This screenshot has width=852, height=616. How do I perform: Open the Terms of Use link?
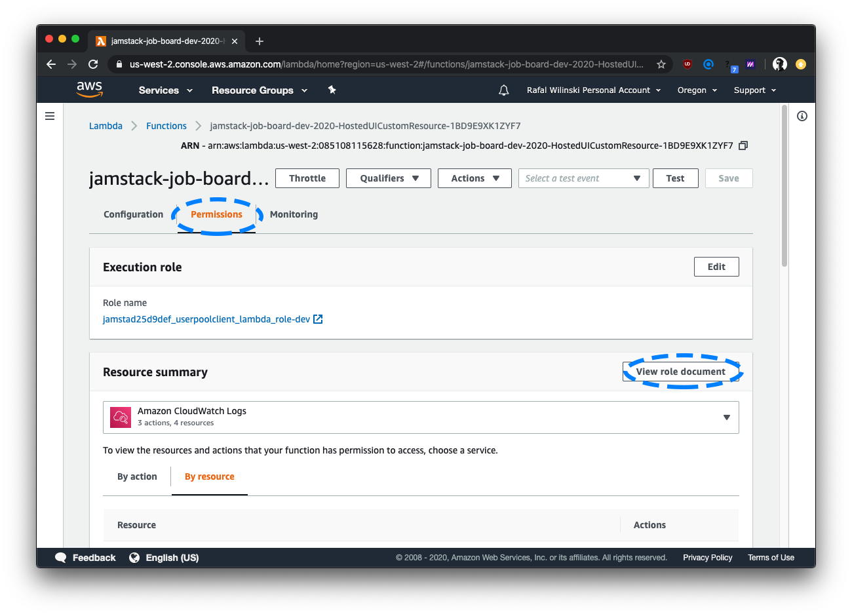pyautogui.click(x=771, y=558)
